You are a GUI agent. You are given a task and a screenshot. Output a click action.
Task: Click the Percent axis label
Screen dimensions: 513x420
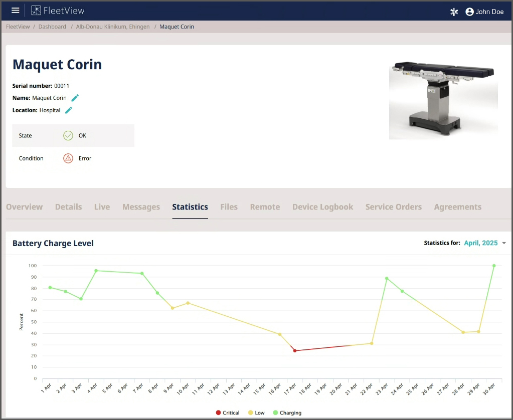tap(22, 322)
